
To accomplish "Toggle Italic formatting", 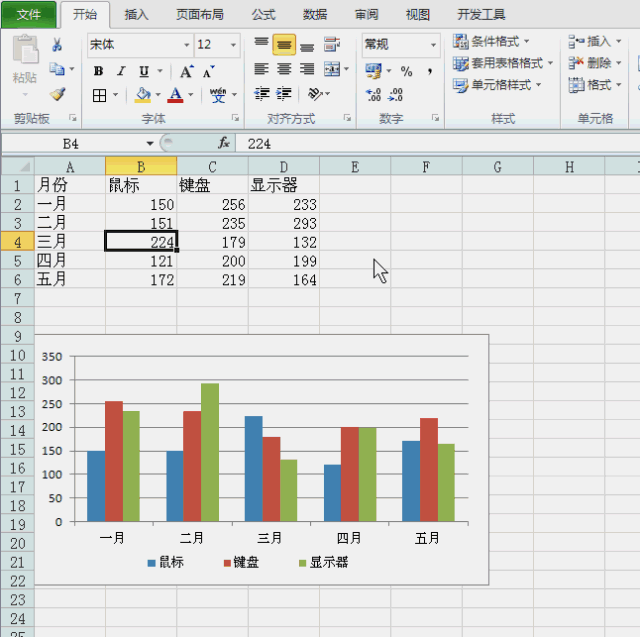I will pyautogui.click(x=121, y=71).
